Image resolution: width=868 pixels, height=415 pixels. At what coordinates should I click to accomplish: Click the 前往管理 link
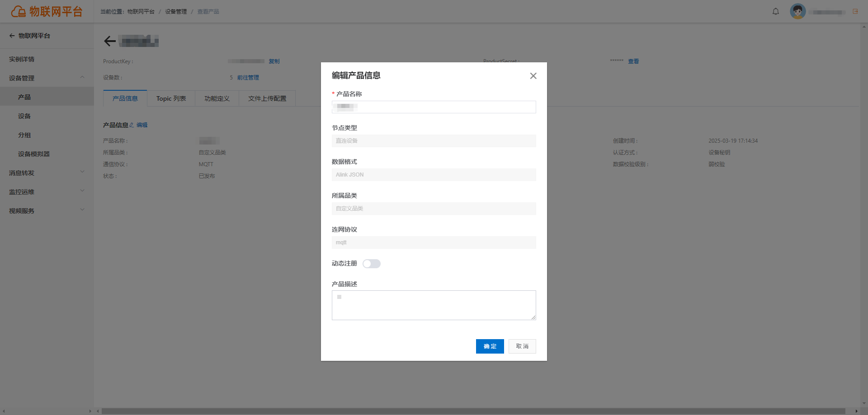click(x=248, y=78)
